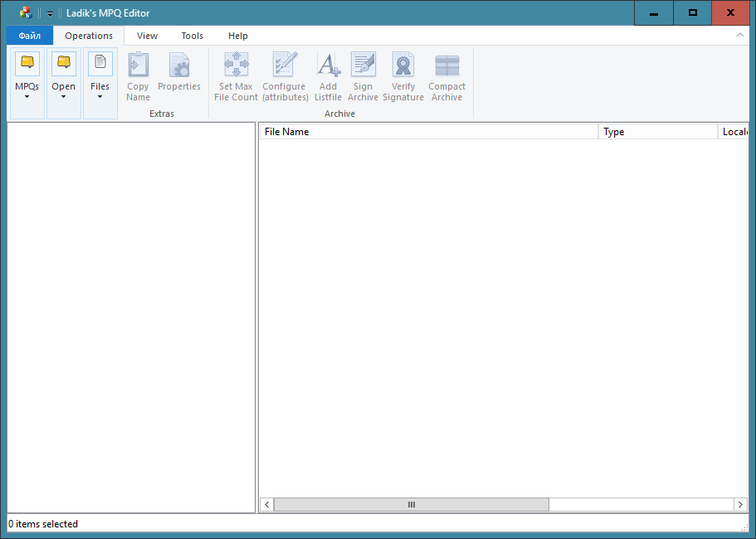Viewport: 756px width, 539px height.
Task: Expand the Files dropdown arrow
Action: (x=100, y=97)
